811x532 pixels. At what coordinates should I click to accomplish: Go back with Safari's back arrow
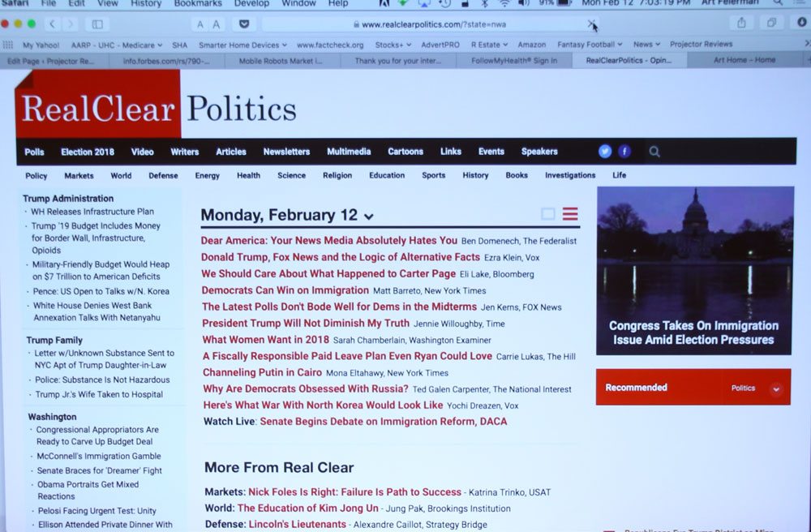tap(53, 24)
